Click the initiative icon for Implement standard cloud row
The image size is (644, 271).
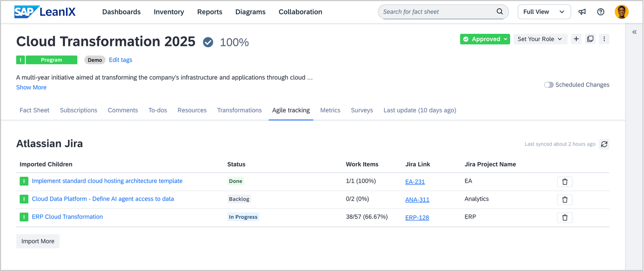tap(24, 181)
